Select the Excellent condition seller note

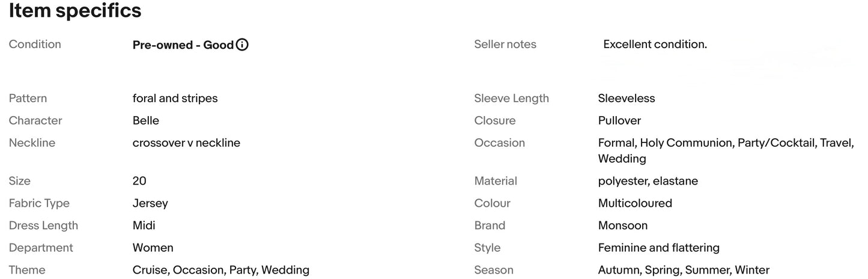coord(655,44)
